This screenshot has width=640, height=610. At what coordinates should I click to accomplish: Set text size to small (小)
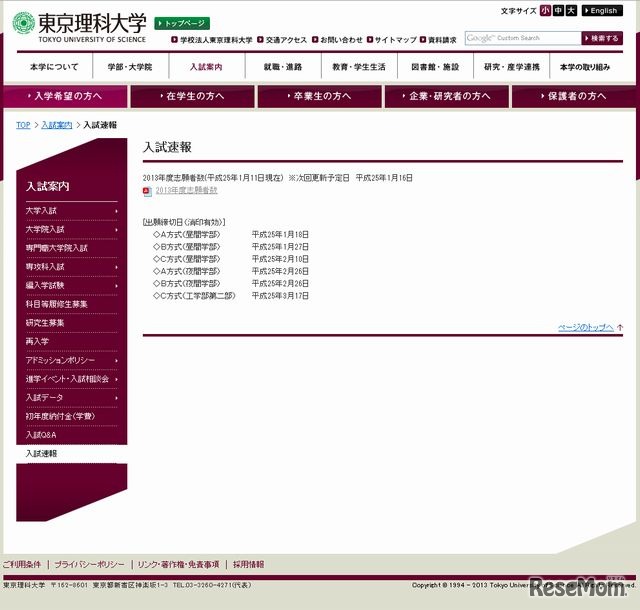545,11
